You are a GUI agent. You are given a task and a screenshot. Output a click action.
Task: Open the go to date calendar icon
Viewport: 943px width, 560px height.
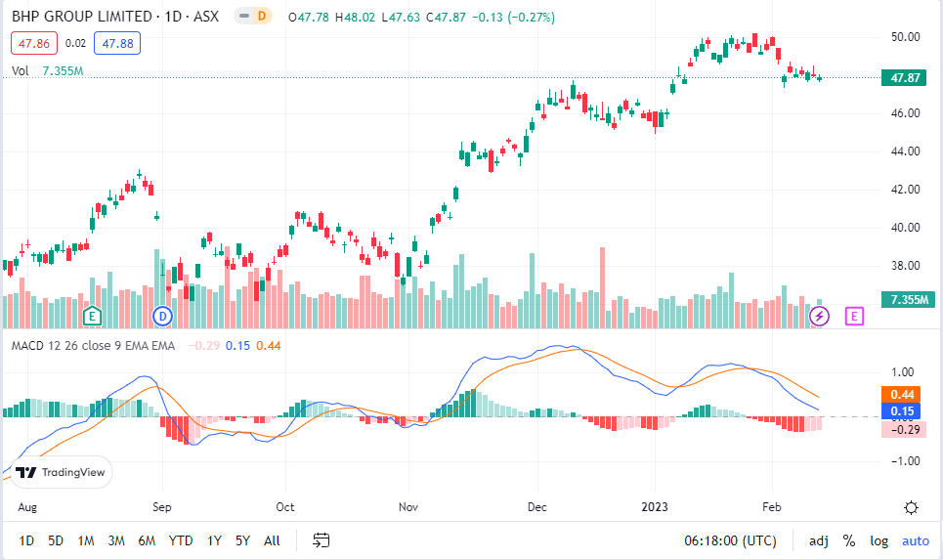(321, 540)
